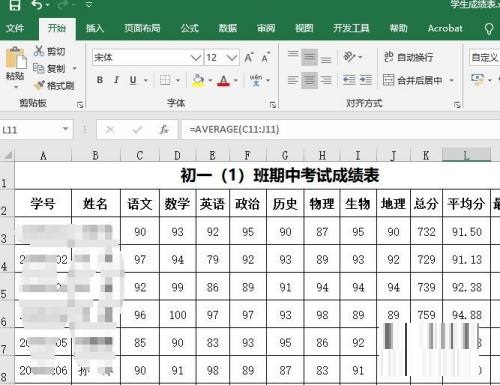Click the Name Box showing L11
The height and width of the screenshot is (385, 500).
[x=31, y=129]
